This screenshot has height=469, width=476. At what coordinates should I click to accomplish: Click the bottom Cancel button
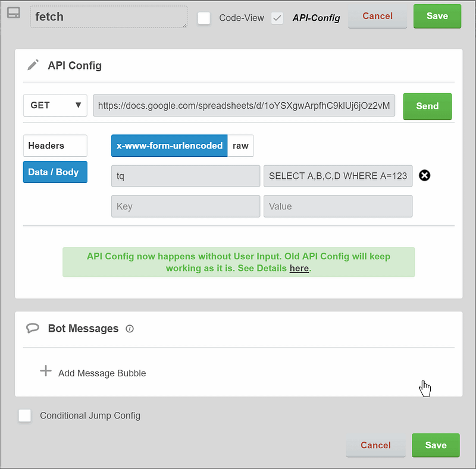[375, 445]
